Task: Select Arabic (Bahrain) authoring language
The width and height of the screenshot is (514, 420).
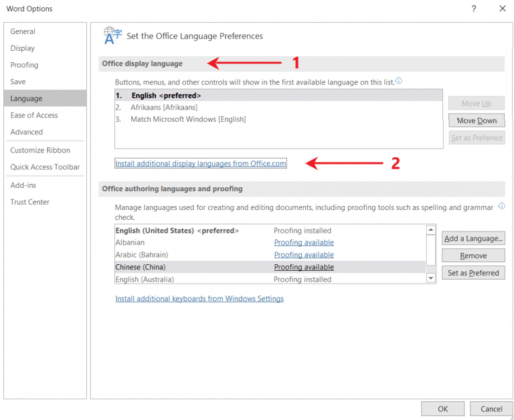Action: [270, 255]
